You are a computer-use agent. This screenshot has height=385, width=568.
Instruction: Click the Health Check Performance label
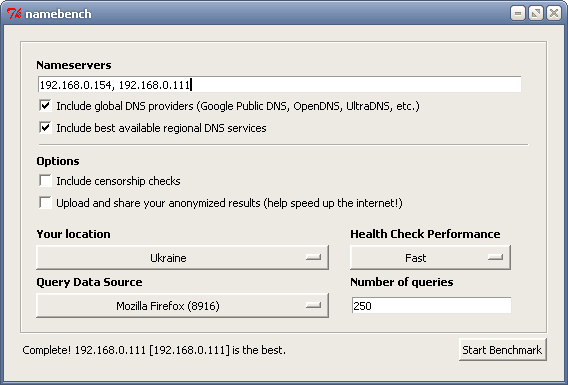[425, 234]
